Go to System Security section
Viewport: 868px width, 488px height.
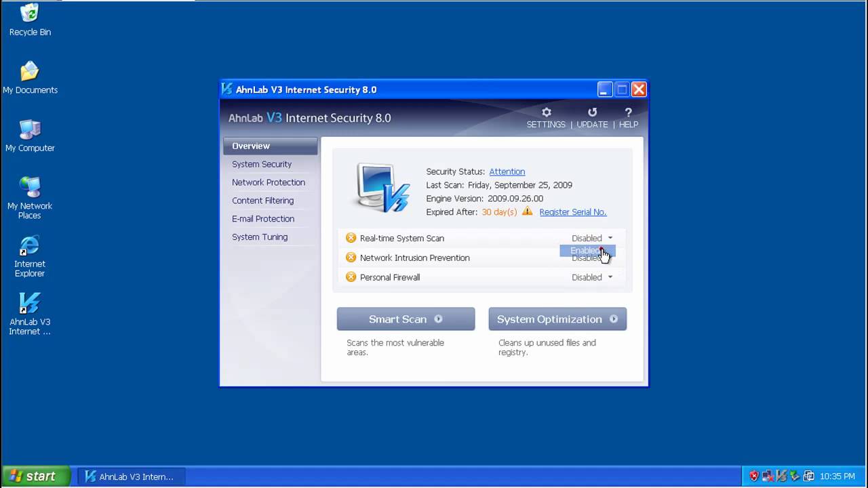[262, 164]
